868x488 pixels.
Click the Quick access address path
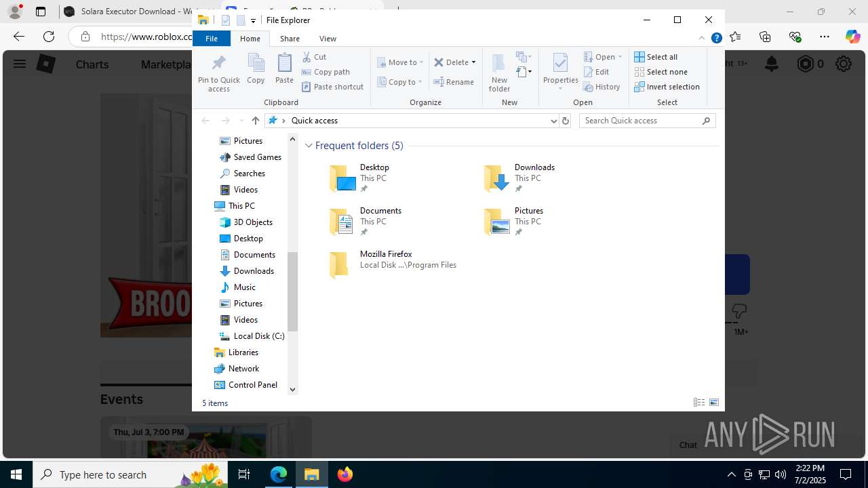(315, 121)
